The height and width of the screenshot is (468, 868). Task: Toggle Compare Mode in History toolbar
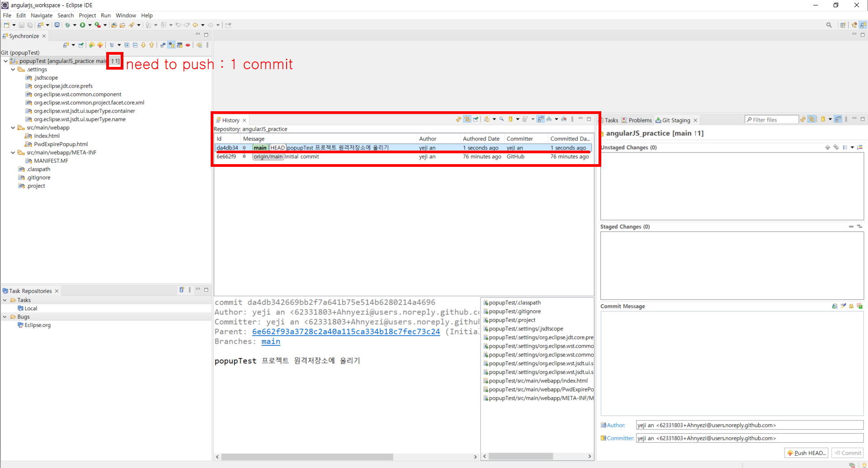pyautogui.click(x=541, y=119)
